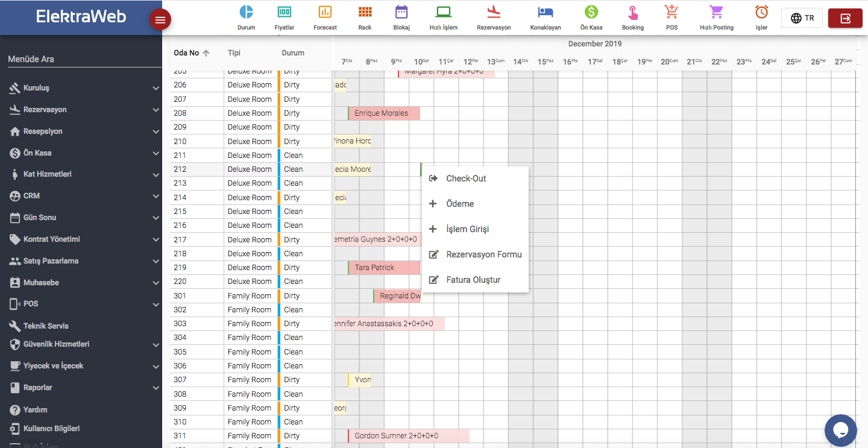Open Reginald reservation bar in room 301
Viewport: 868px width, 448px height.
pos(397,296)
